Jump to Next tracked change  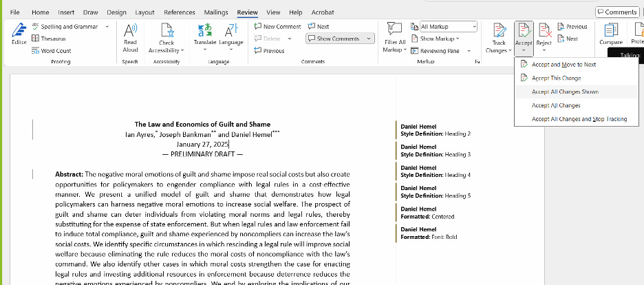568,39
